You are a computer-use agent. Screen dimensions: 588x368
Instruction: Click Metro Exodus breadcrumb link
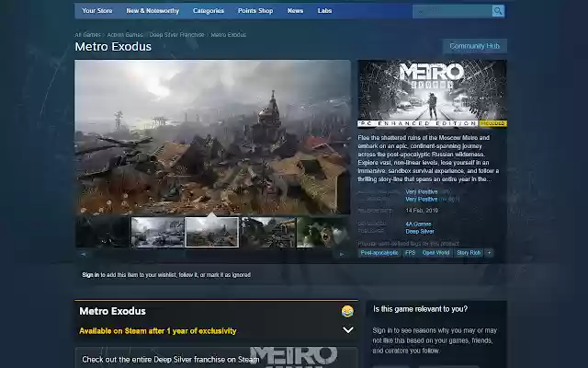(x=229, y=35)
